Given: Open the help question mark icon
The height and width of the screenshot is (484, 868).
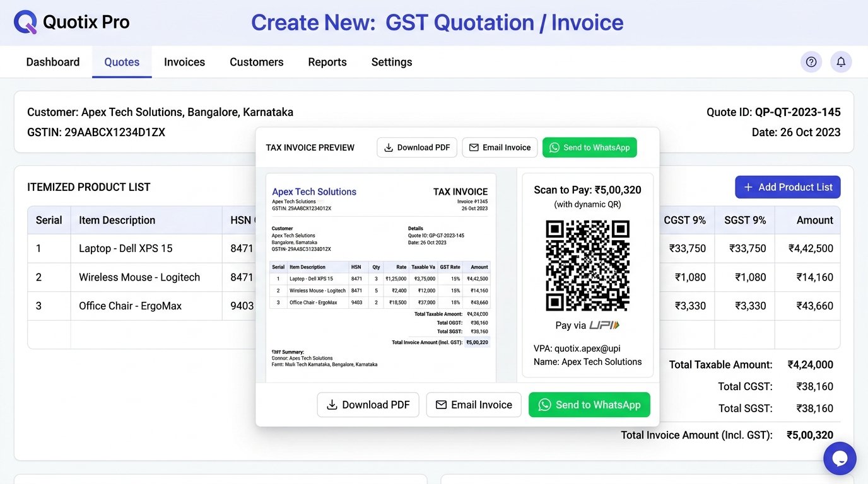Looking at the screenshot, I should (811, 62).
